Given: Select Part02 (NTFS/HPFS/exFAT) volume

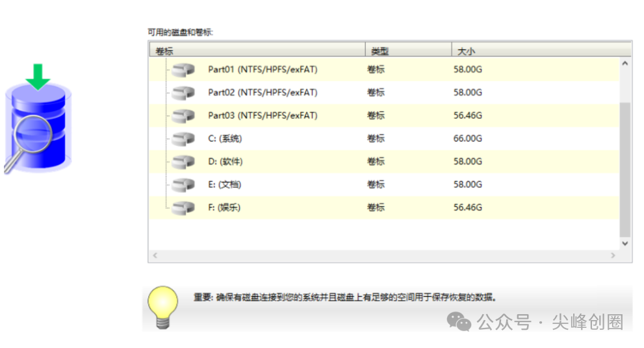Looking at the screenshot, I should pyautogui.click(x=384, y=92).
